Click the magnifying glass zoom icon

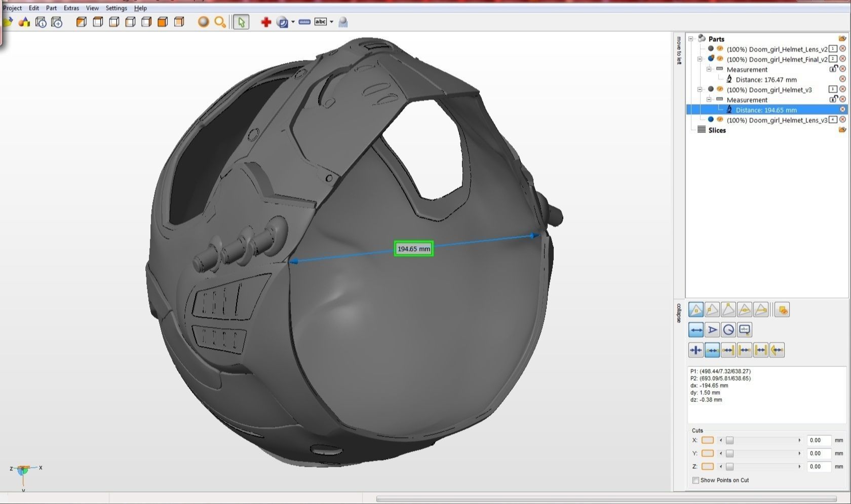tap(220, 22)
